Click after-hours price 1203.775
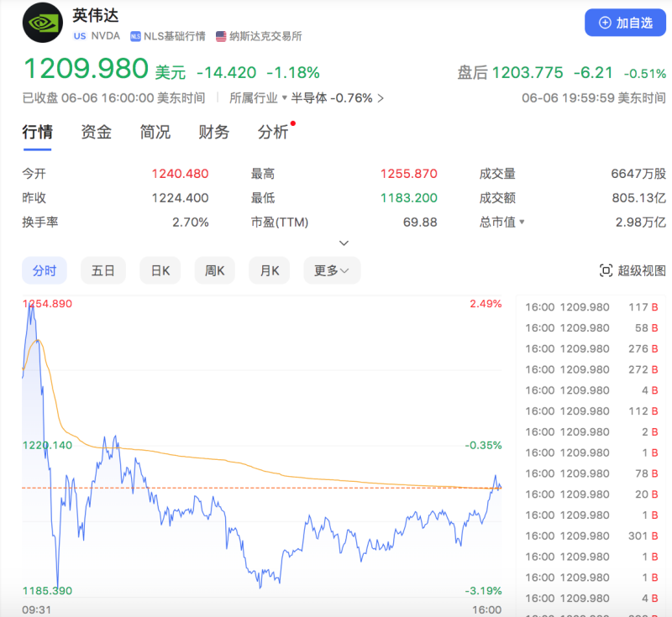The image size is (672, 617). pyautogui.click(x=528, y=73)
